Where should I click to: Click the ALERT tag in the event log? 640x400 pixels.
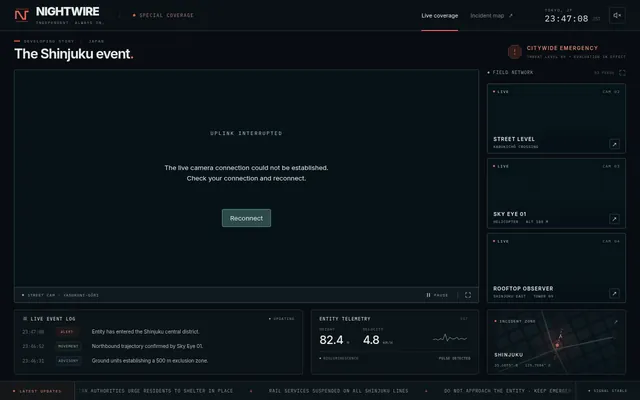pyautogui.click(x=67, y=332)
